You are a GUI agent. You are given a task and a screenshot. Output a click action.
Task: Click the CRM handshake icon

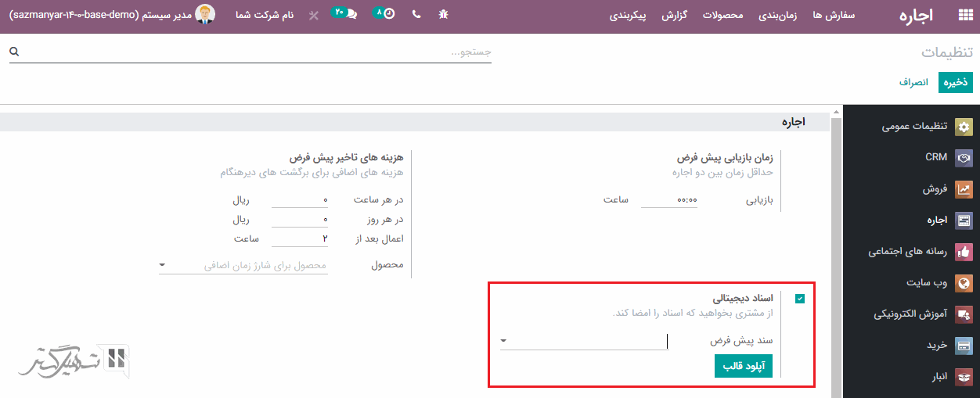pyautogui.click(x=965, y=158)
